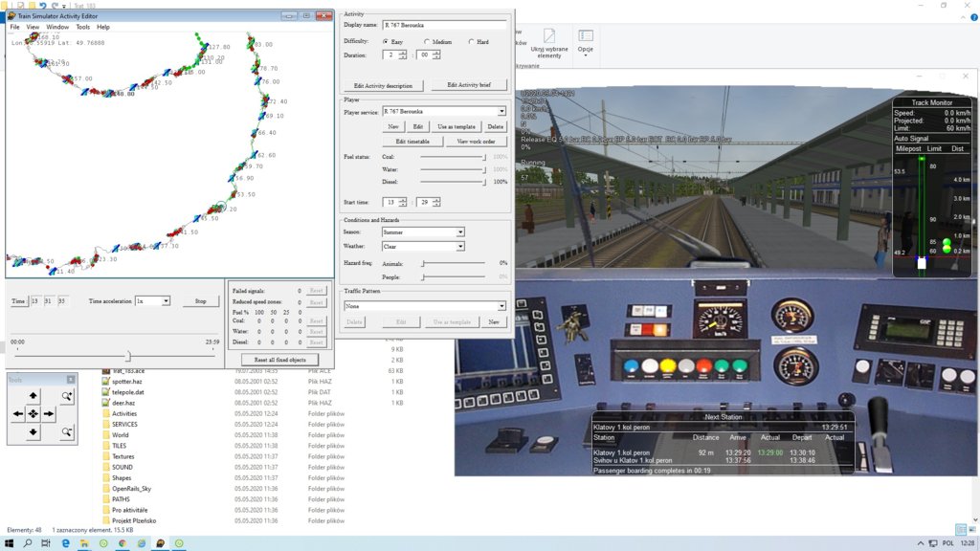Open the Season dropdown
Image resolution: width=980 pixels, height=551 pixels.
(460, 232)
